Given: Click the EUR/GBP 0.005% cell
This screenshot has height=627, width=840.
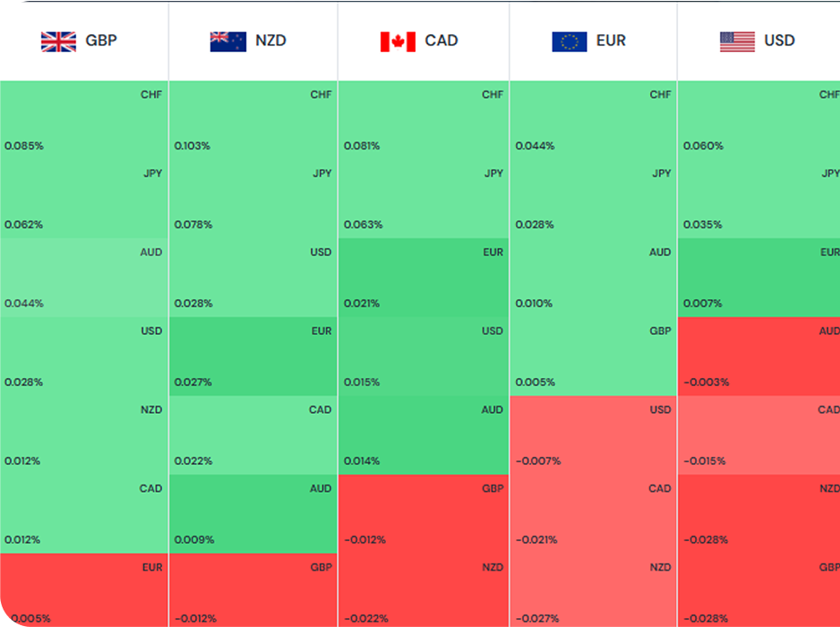Looking at the screenshot, I should [593, 356].
